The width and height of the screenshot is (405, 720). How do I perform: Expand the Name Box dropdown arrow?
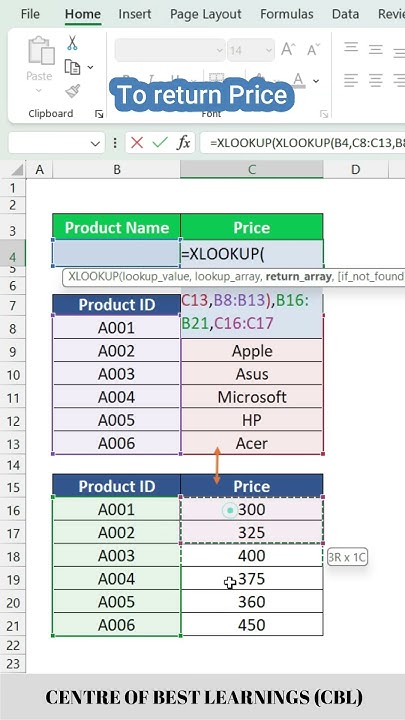(x=95, y=144)
